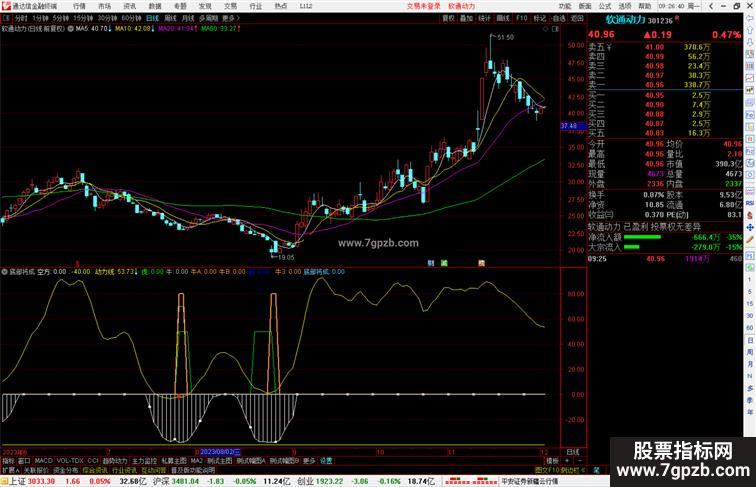Switch to the 5分钟 period tab
Screen dimensions: 756x487
(x=61, y=18)
